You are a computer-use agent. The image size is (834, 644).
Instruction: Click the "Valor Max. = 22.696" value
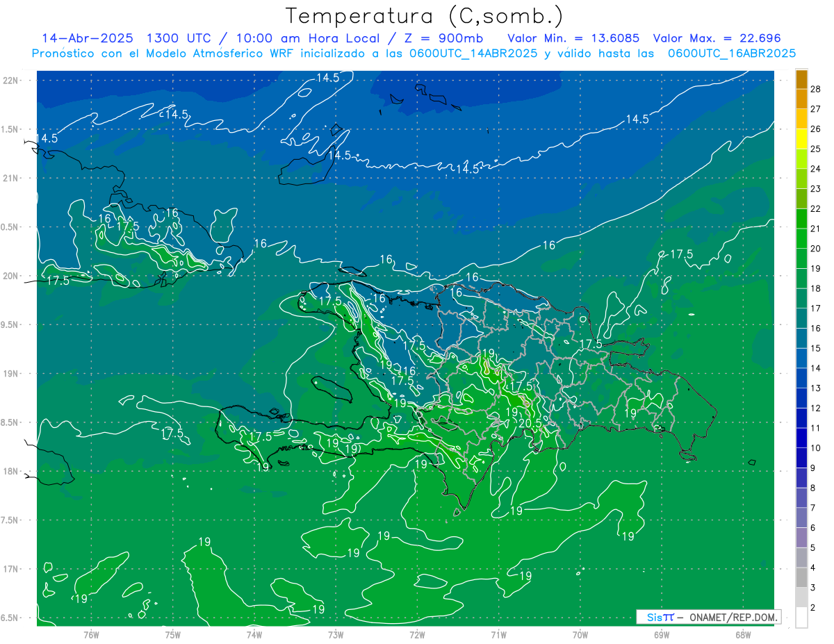pos(717,38)
